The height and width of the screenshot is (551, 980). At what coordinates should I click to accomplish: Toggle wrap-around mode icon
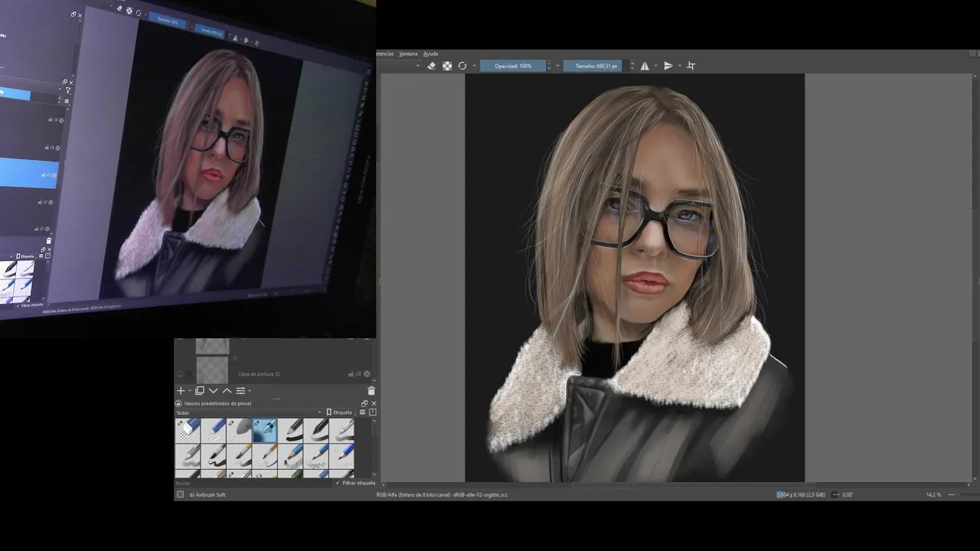click(691, 66)
